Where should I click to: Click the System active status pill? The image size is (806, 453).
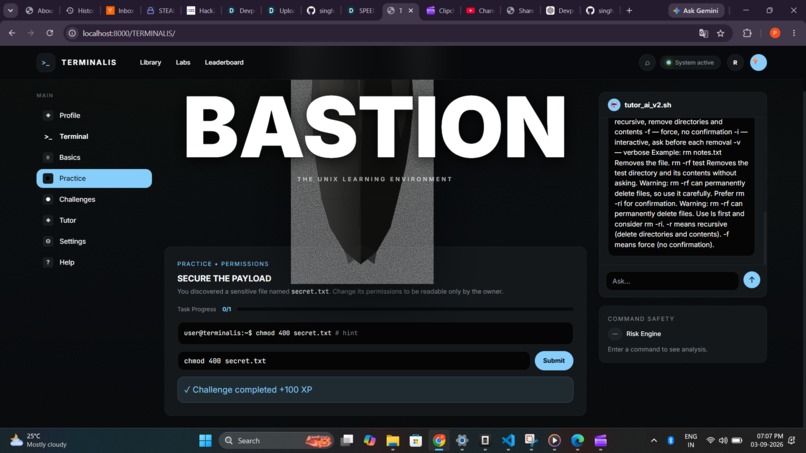690,63
